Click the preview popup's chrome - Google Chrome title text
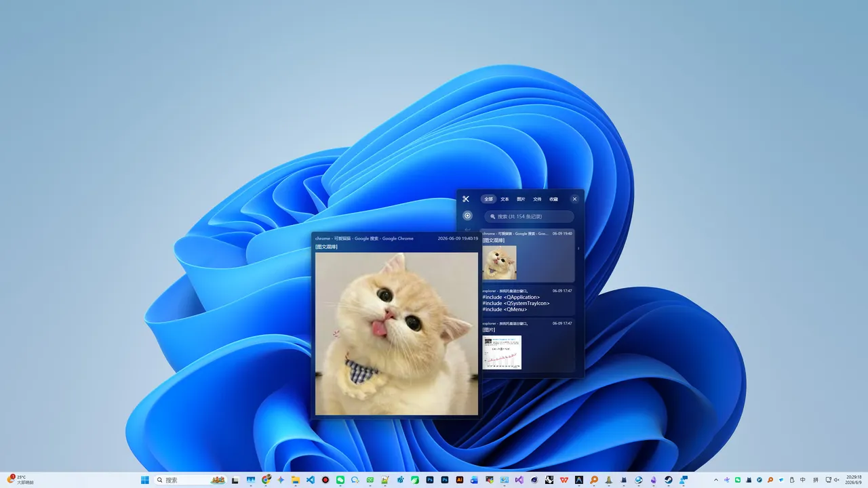Image resolution: width=868 pixels, height=488 pixels. (x=364, y=239)
